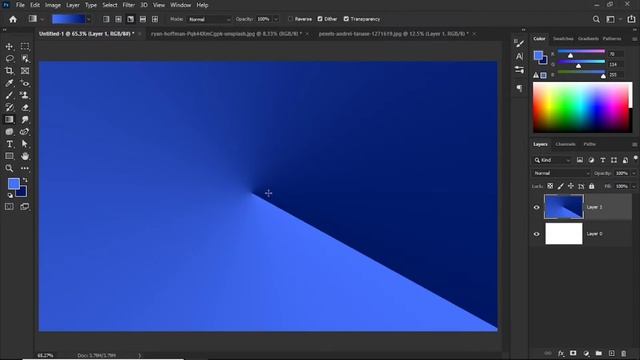Swap foreground and background colors
This screenshot has width=640, height=360.
pos(25,180)
